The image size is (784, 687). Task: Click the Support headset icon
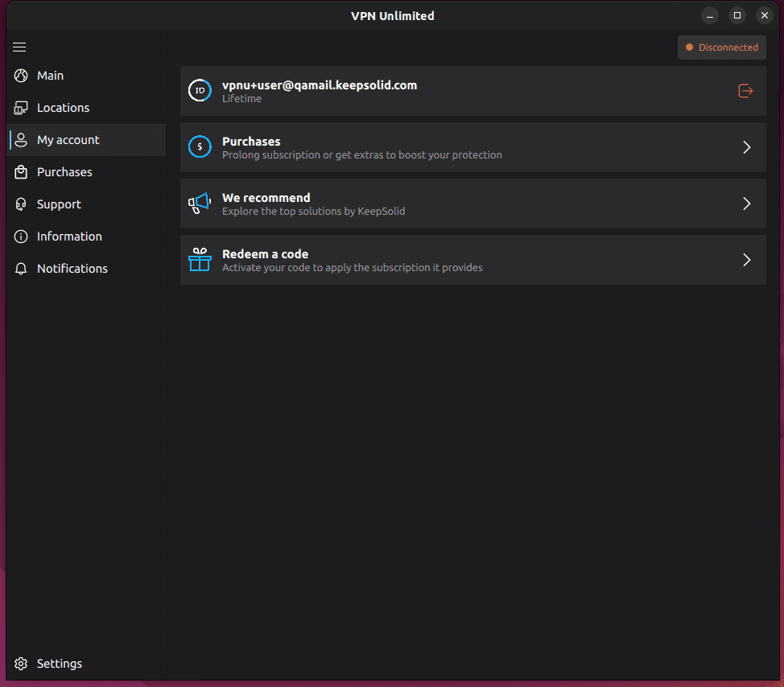pyautogui.click(x=21, y=204)
